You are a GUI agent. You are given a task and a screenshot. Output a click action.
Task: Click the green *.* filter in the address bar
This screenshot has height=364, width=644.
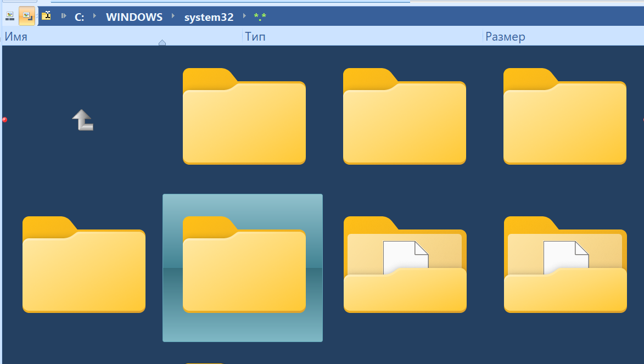pyautogui.click(x=260, y=17)
